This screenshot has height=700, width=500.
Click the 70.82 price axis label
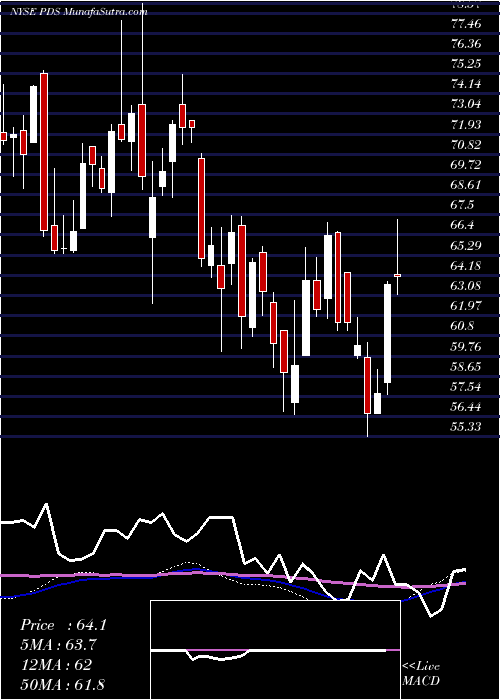[x=466, y=145]
